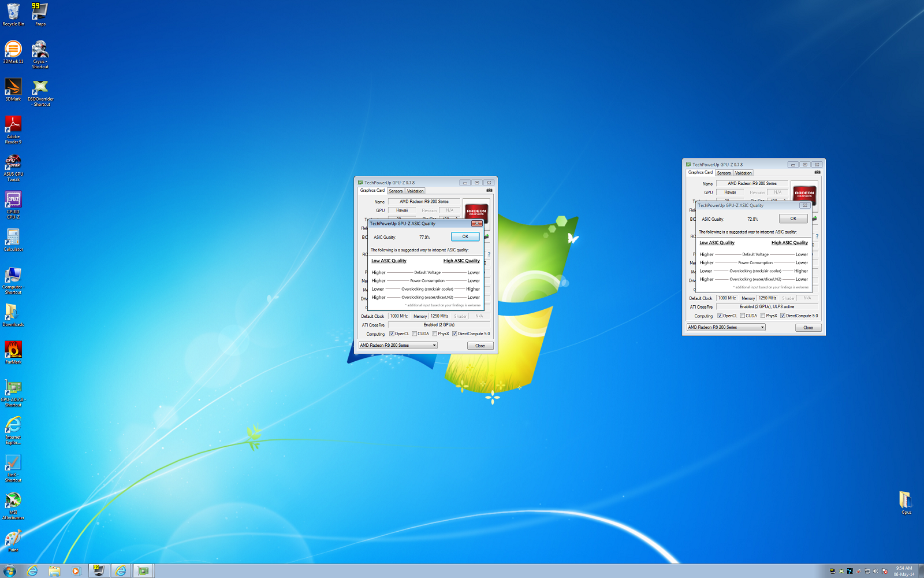Viewport: 924px width, 578px height.
Task: Launch ASUS GPU Tweak icon
Action: [x=13, y=168]
